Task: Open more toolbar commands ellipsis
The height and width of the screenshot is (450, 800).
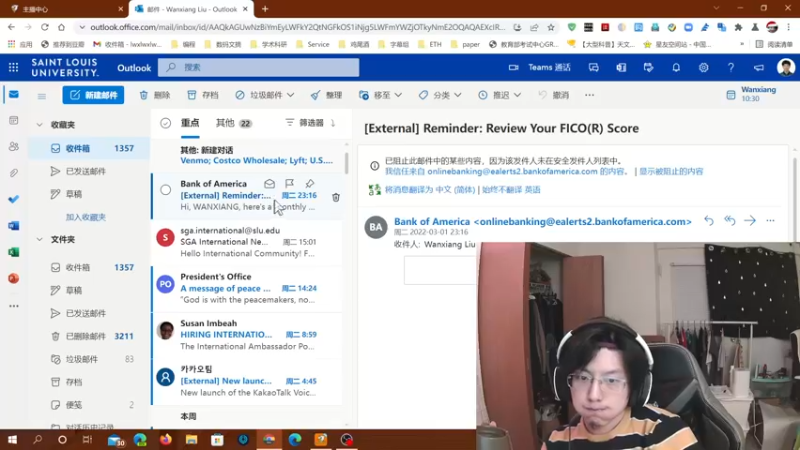Action: coord(589,95)
